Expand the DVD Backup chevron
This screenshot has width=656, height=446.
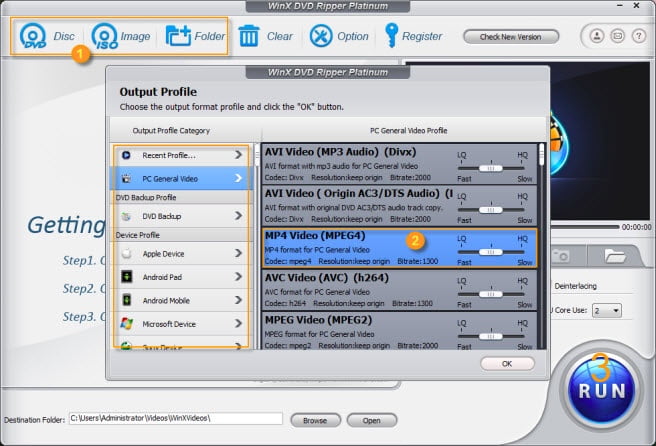click(238, 215)
